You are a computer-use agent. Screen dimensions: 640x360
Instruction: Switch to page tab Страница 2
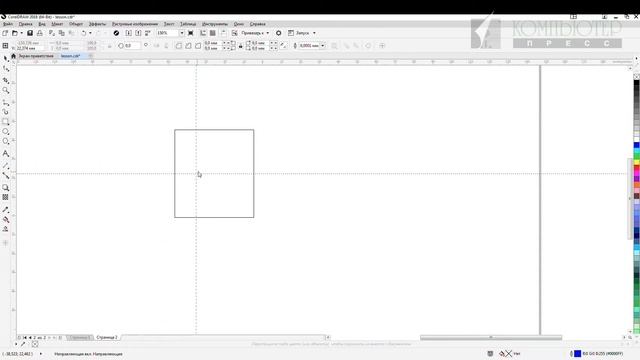[x=107, y=338]
